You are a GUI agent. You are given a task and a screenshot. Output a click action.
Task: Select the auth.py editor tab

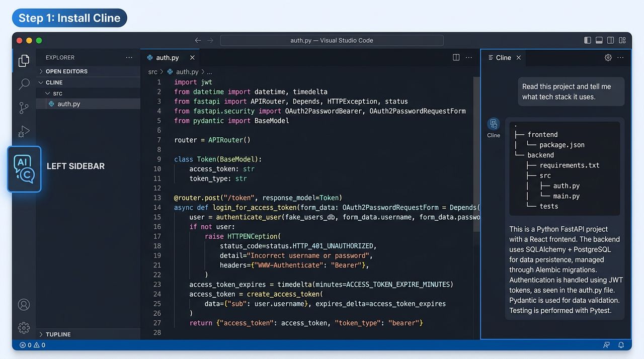[170, 57]
